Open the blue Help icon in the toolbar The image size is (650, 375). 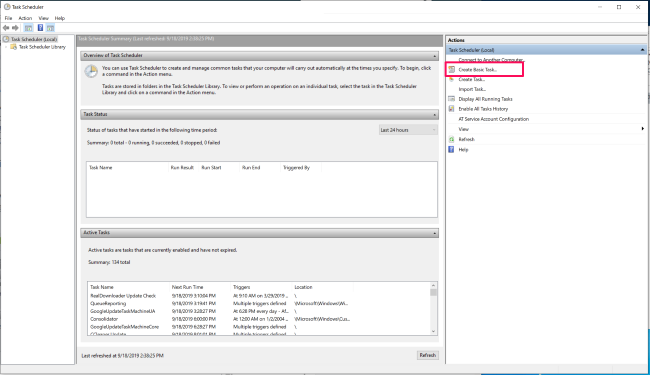pos(40,28)
